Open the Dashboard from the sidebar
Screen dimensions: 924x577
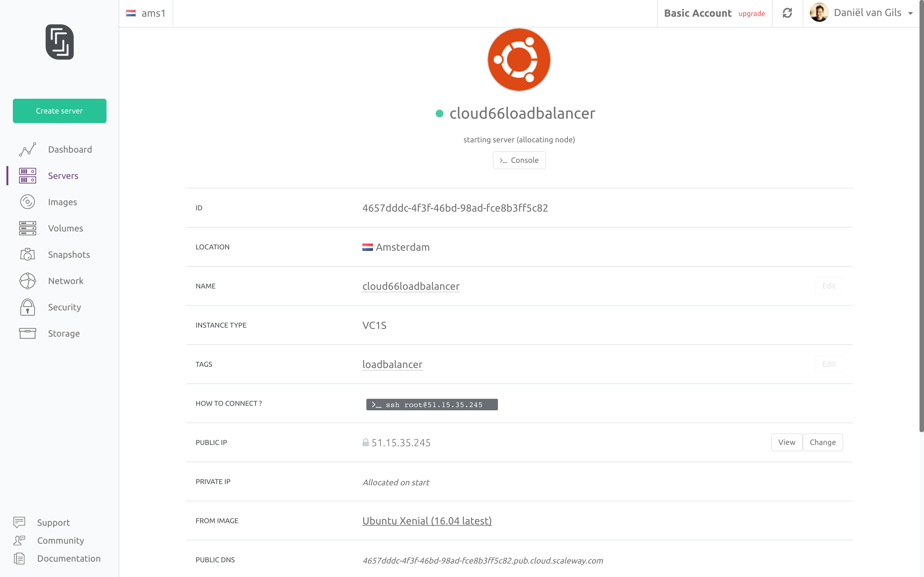click(70, 149)
